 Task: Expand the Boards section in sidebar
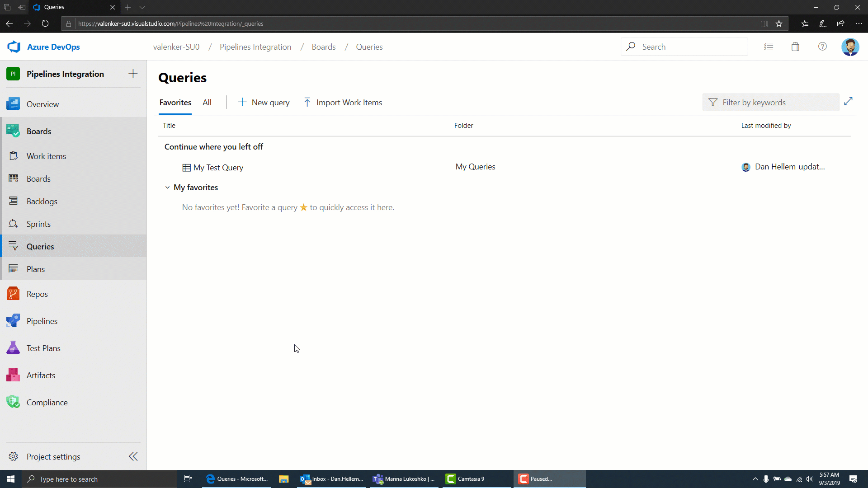(x=39, y=131)
